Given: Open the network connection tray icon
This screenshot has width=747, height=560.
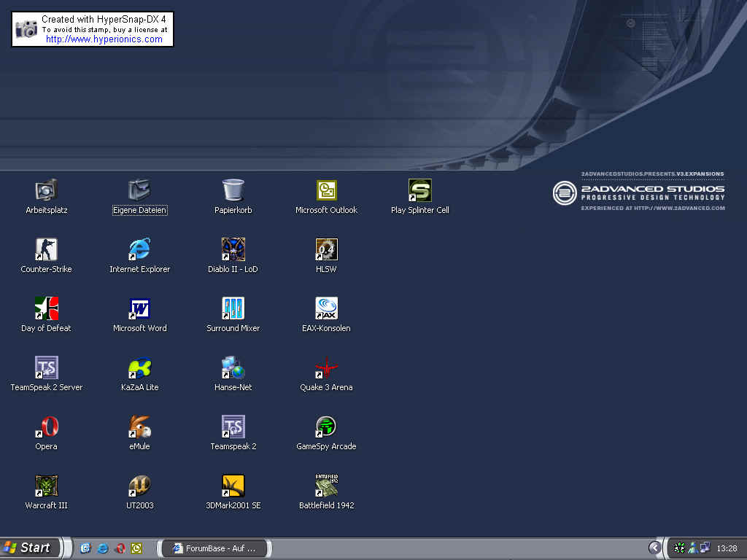Looking at the screenshot, I should click(x=705, y=548).
